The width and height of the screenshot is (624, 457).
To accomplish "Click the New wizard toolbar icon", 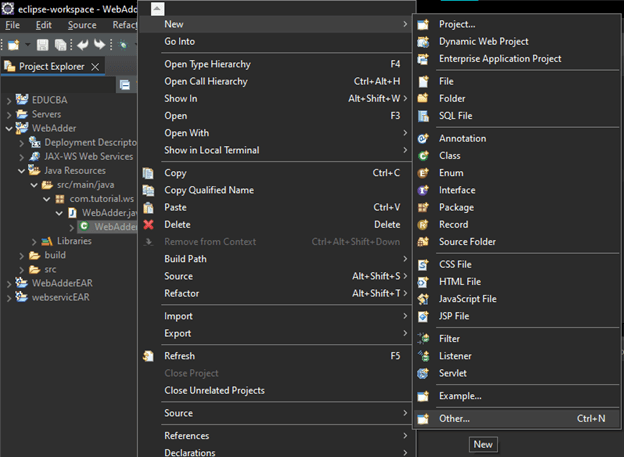I will 14,45.
